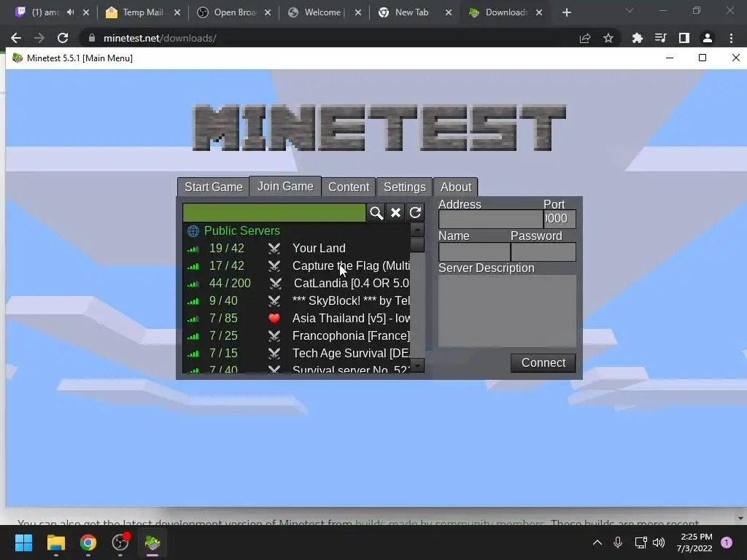
Task: Bookmark this page with the star icon
Action: coord(608,38)
